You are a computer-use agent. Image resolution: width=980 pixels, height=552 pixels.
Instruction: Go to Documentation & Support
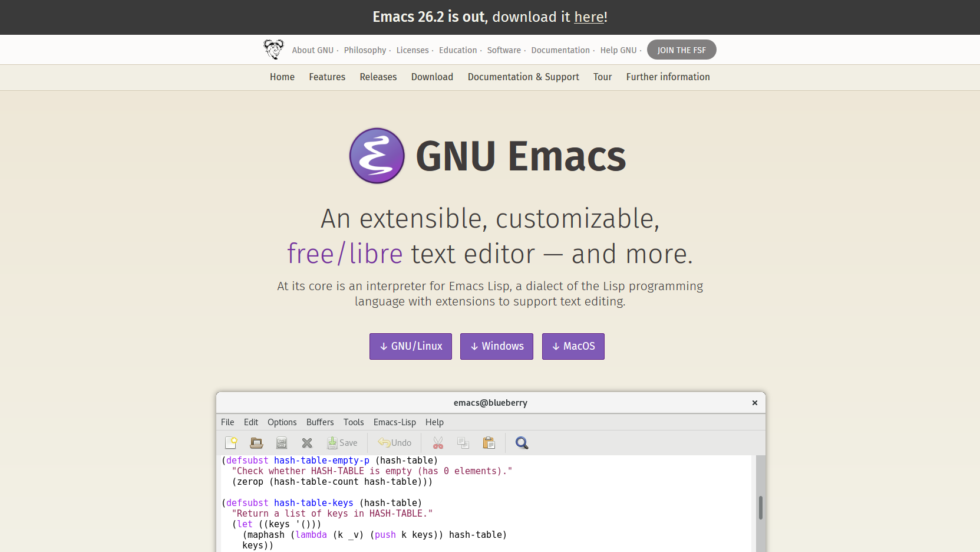pos(523,77)
